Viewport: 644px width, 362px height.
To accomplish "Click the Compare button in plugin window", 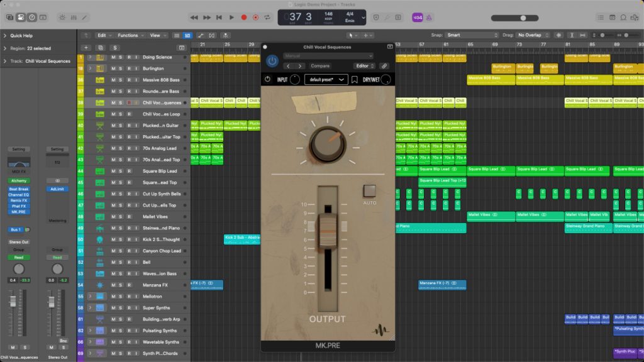I will [320, 65].
